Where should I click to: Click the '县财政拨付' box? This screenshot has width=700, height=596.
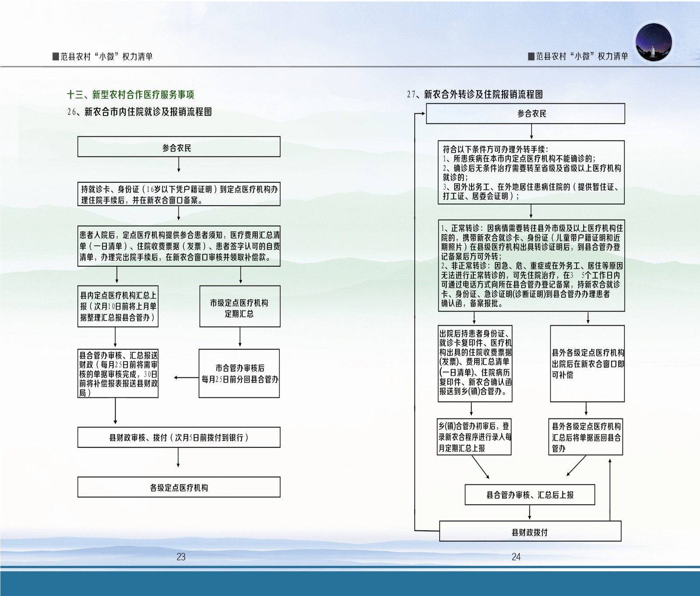click(530, 531)
